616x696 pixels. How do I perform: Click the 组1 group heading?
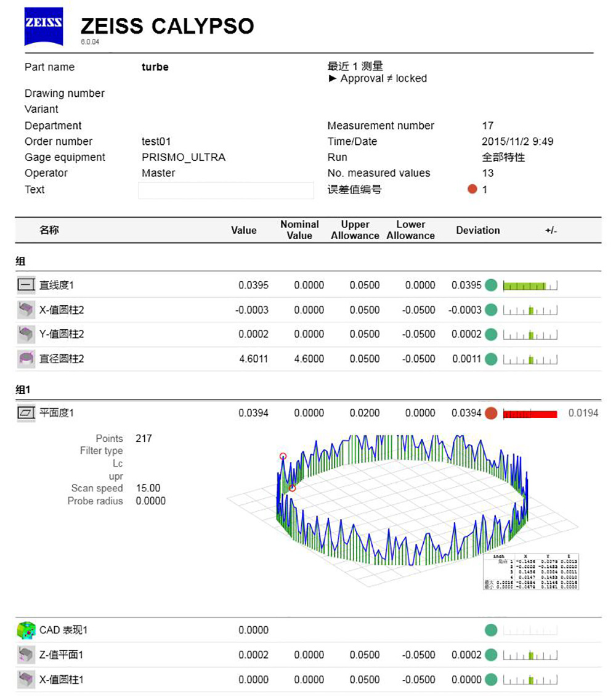[23, 390]
